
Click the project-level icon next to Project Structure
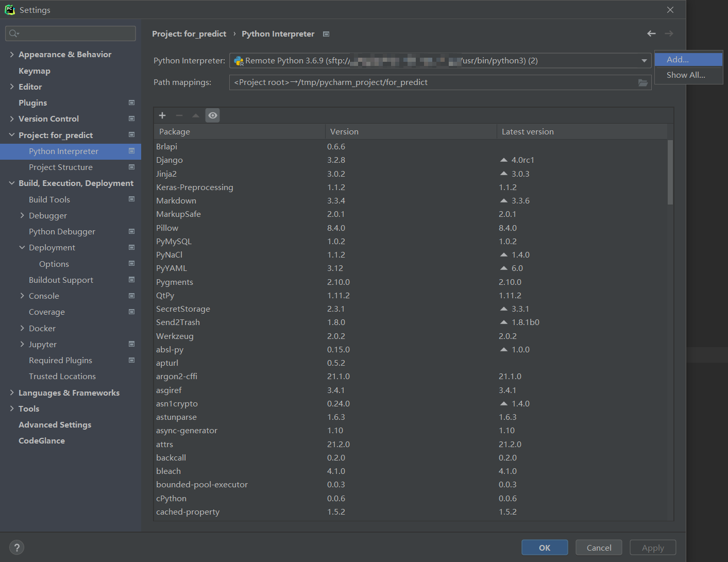(131, 167)
